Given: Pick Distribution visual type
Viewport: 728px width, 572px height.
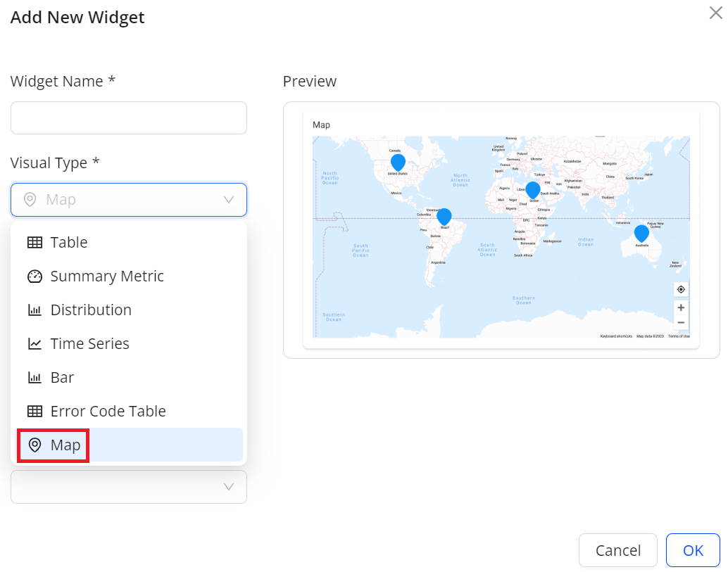Looking at the screenshot, I should [90, 310].
